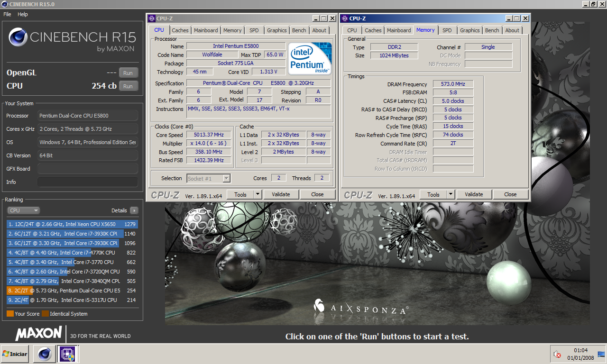Click Close button in left CPU-Z window

(x=317, y=194)
